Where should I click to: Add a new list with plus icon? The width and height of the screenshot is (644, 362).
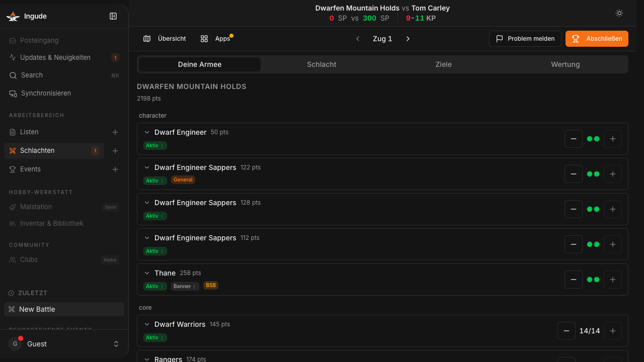(115, 132)
